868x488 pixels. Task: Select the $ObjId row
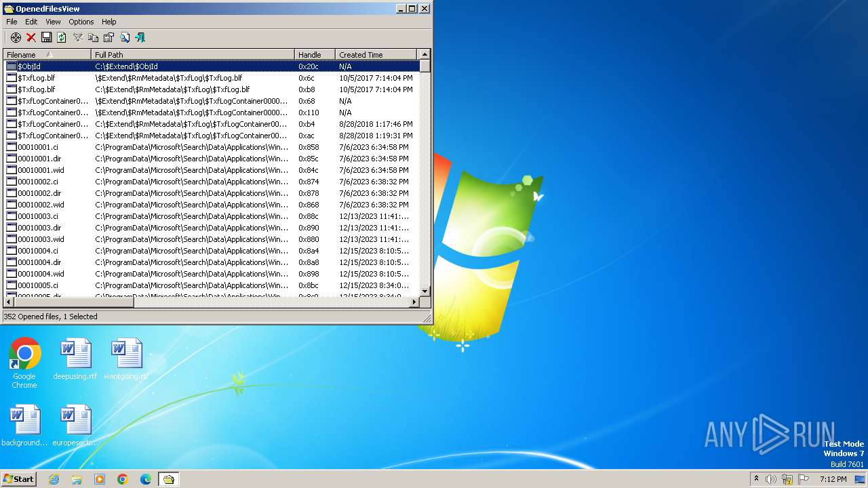coord(212,66)
